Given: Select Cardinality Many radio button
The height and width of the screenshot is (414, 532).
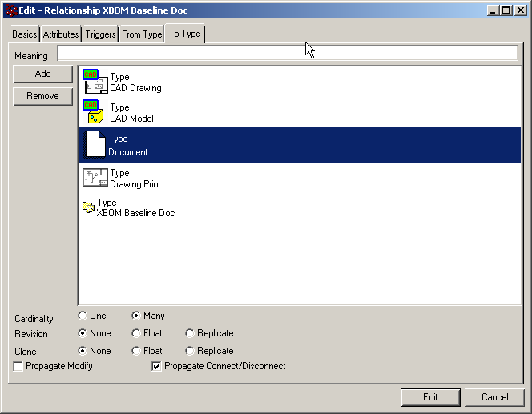Looking at the screenshot, I should point(136,316).
